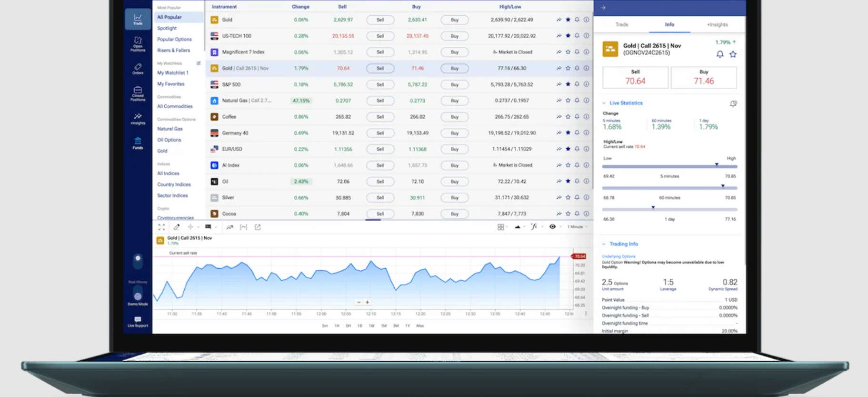This screenshot has width=868, height=397.
Task: Open the Orders section in the sidebar
Action: tap(138, 69)
